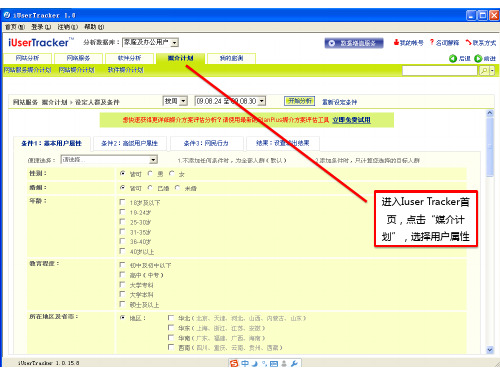This screenshot has width=500, height=375.
Task: Click the green 前进 forward arrow
Action: (x=478, y=59)
